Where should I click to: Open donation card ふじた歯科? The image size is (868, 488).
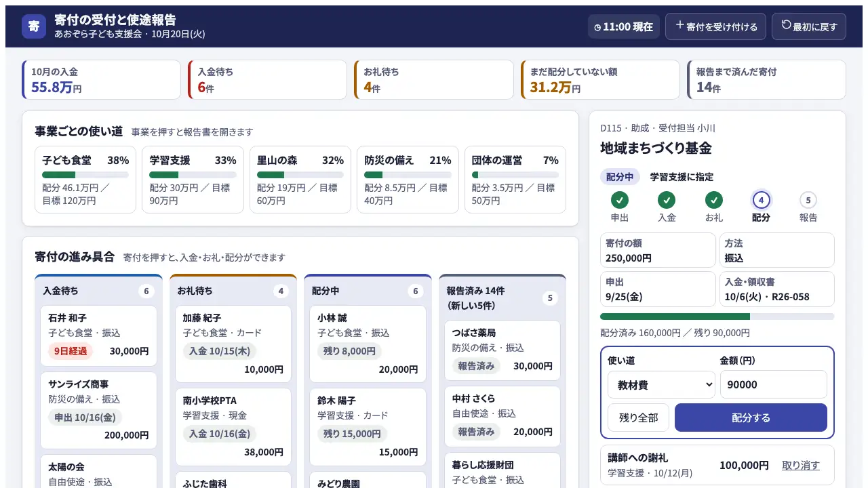pyautogui.click(x=233, y=480)
